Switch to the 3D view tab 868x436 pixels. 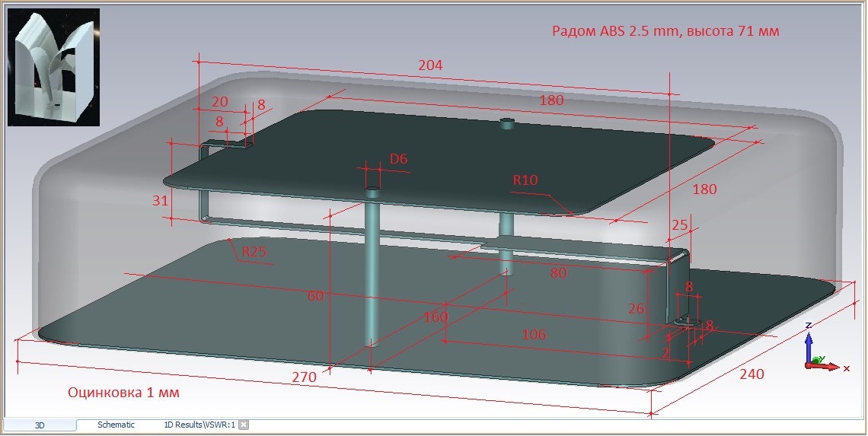[40, 425]
